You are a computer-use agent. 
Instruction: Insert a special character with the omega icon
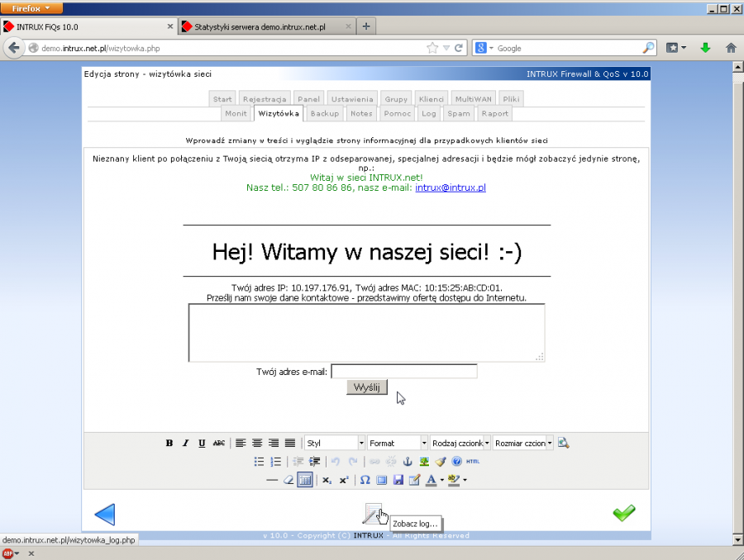coord(365,480)
